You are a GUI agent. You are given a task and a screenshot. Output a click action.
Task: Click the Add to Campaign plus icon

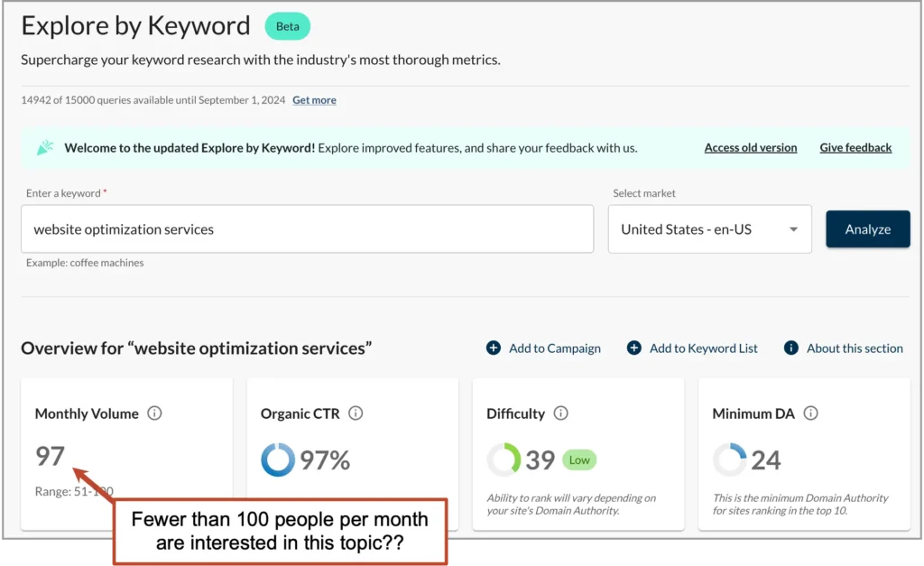[x=493, y=348]
